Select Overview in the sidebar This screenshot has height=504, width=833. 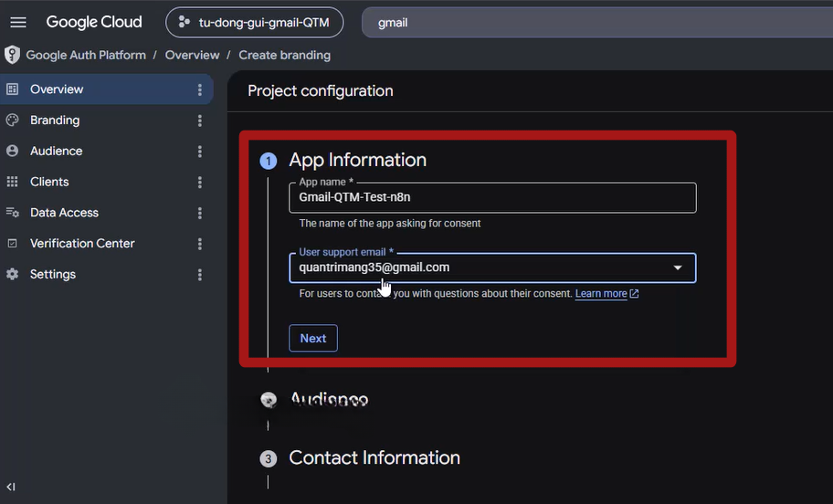(106, 89)
